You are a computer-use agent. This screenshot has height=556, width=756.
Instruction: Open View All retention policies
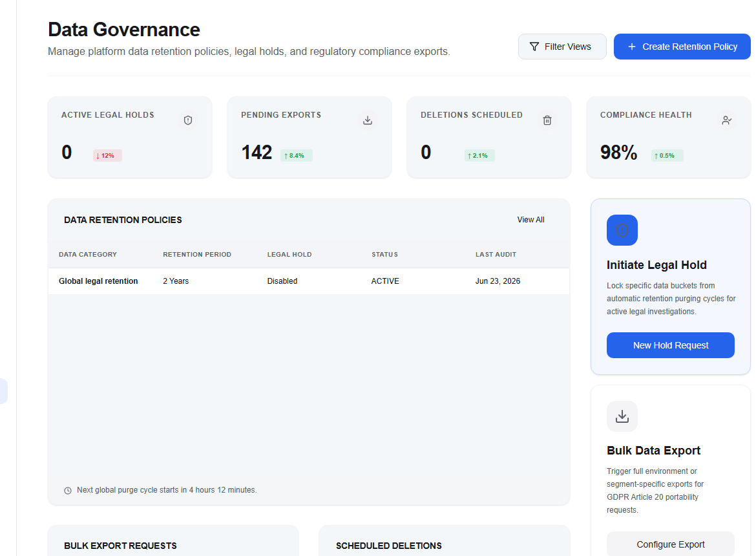coord(531,219)
